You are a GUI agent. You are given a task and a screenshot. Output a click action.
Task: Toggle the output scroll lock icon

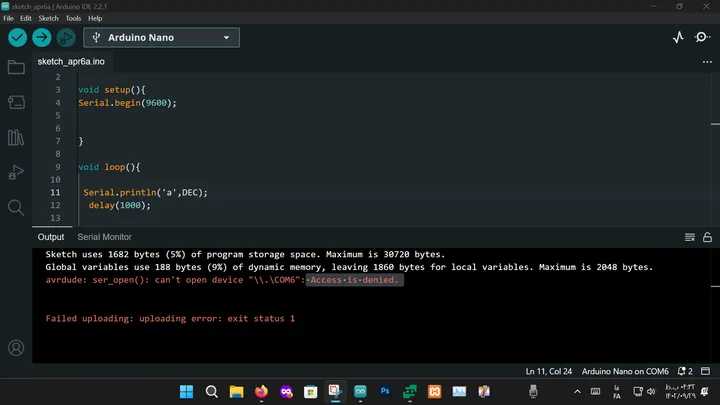click(707, 237)
